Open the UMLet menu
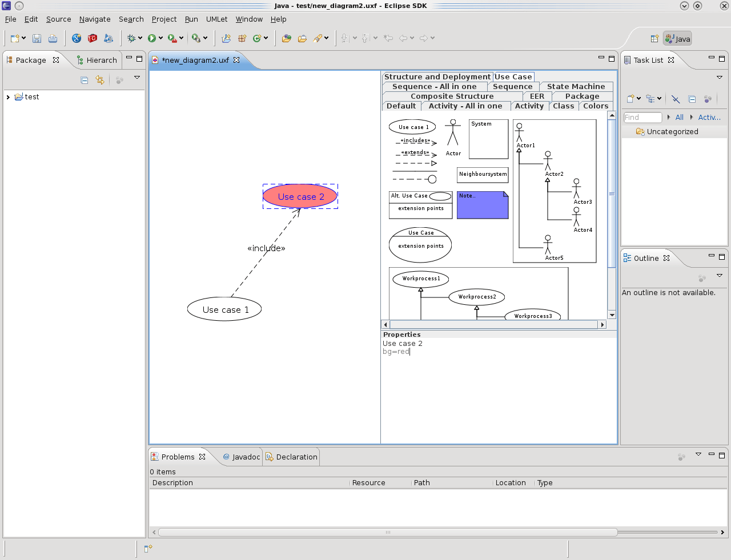 216,19
